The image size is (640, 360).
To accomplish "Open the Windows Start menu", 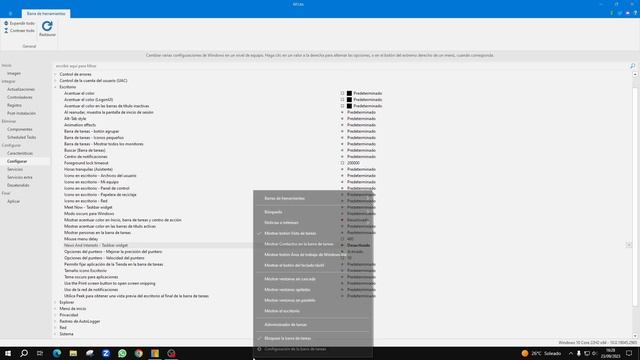I will point(8,353).
